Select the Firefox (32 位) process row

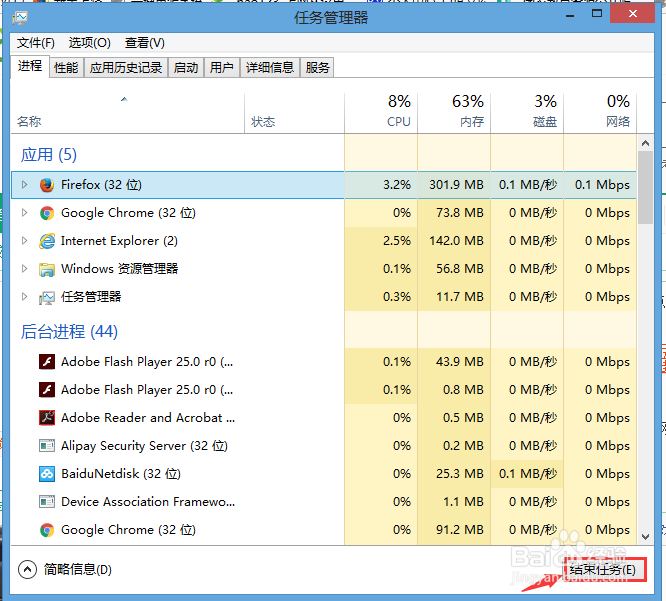click(x=324, y=185)
